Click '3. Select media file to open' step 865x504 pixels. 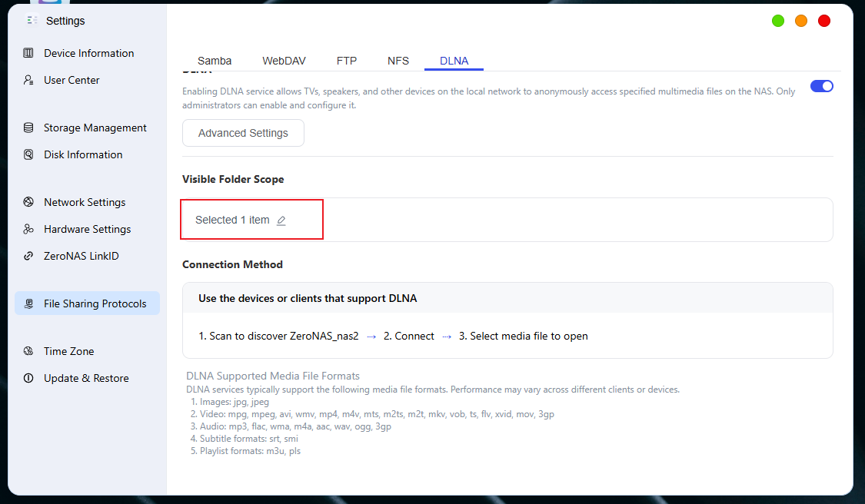click(524, 336)
